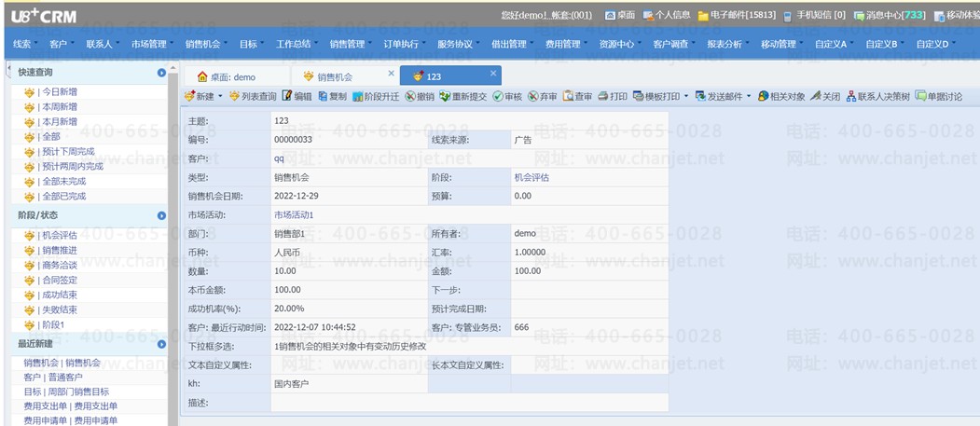Open the 新建 dropdown arrow
The image size is (980, 426).
220,97
